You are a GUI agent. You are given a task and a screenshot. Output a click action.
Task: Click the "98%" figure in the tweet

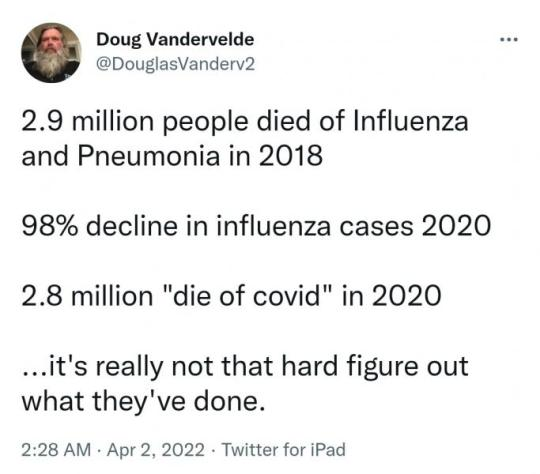(x=50, y=226)
